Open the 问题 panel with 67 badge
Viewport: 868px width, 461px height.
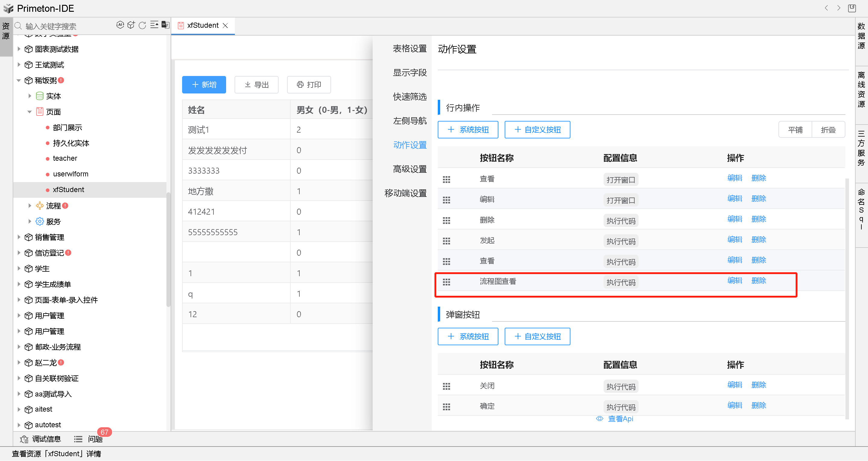point(95,439)
